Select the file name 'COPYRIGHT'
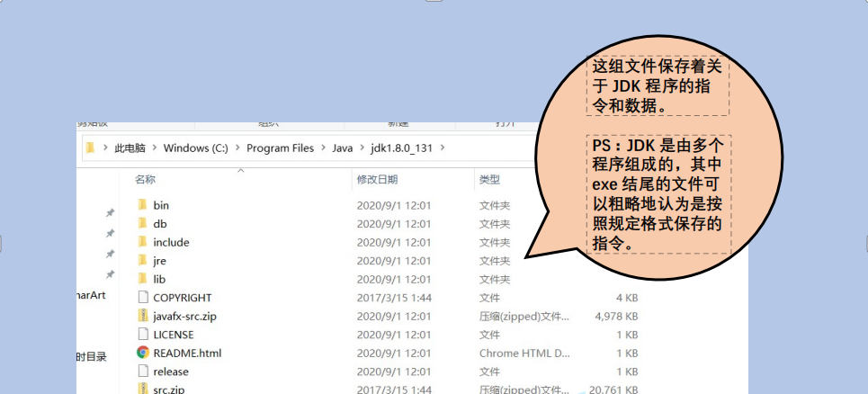The height and width of the screenshot is (394, 868). (x=182, y=298)
